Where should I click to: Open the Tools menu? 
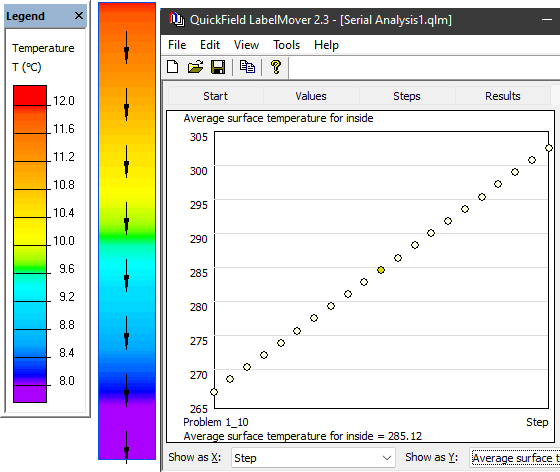coord(286,45)
